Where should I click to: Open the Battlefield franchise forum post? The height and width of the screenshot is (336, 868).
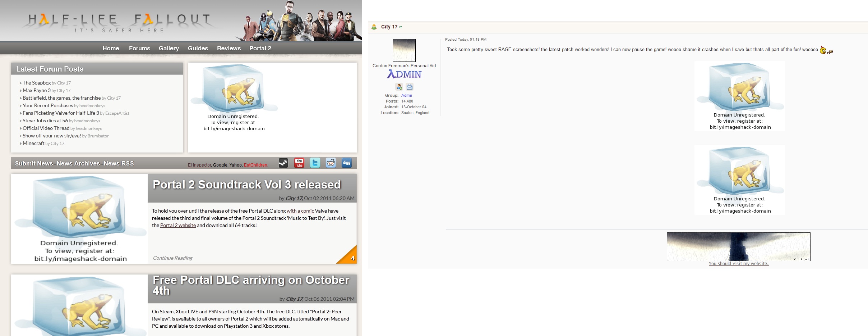[62, 98]
